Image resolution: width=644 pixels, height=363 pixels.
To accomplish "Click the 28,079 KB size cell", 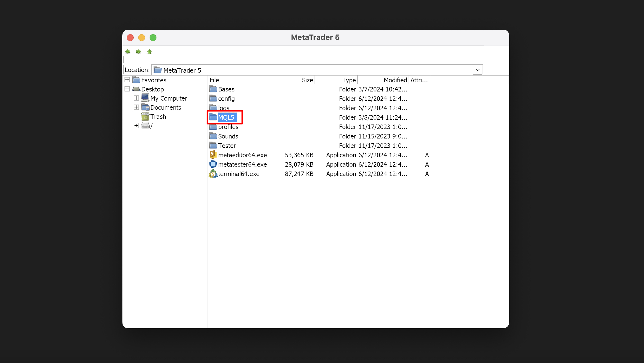I will click(x=299, y=164).
